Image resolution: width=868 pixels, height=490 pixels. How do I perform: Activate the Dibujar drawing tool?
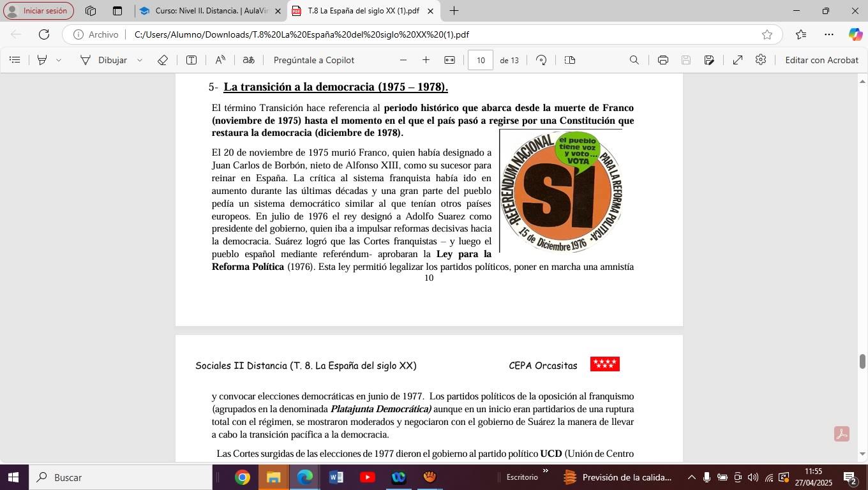pyautogui.click(x=103, y=60)
